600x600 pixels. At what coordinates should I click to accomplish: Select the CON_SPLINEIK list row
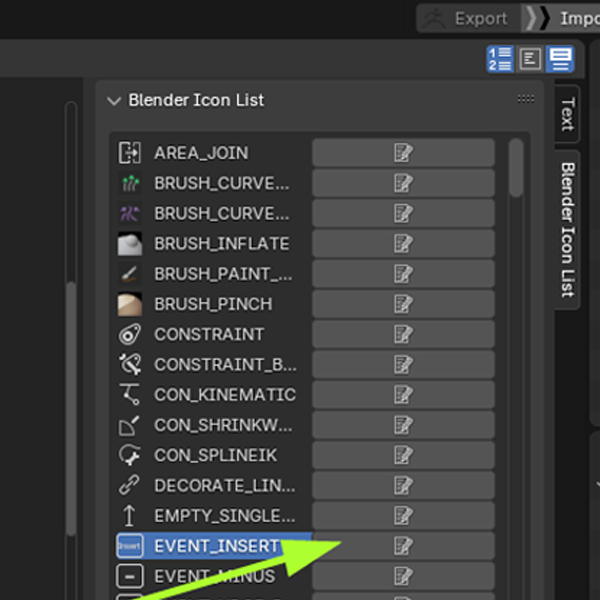click(214, 455)
